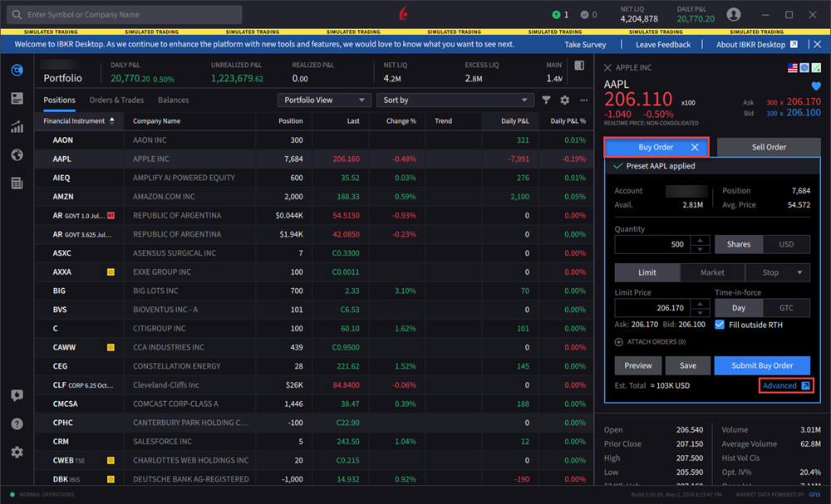Dismiss the welcome banner with X
831x504 pixels.
pyautogui.click(x=817, y=45)
